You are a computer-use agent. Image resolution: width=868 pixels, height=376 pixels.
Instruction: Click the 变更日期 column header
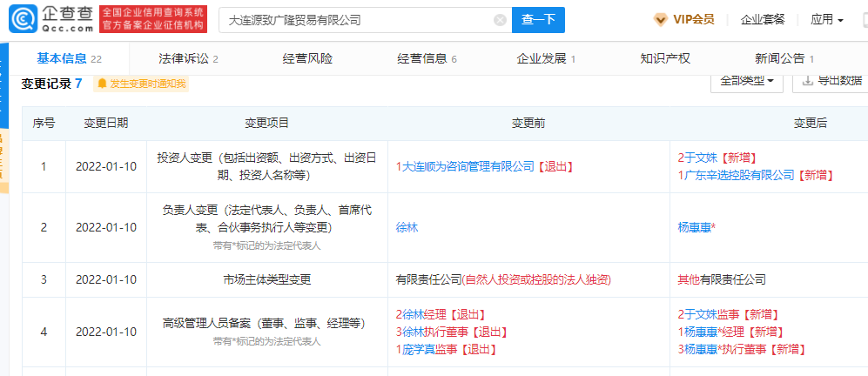(106, 124)
